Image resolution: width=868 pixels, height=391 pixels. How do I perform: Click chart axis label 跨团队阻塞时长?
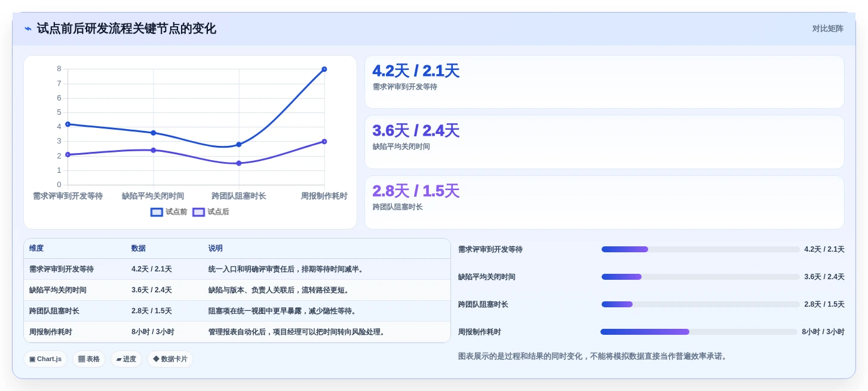click(239, 196)
